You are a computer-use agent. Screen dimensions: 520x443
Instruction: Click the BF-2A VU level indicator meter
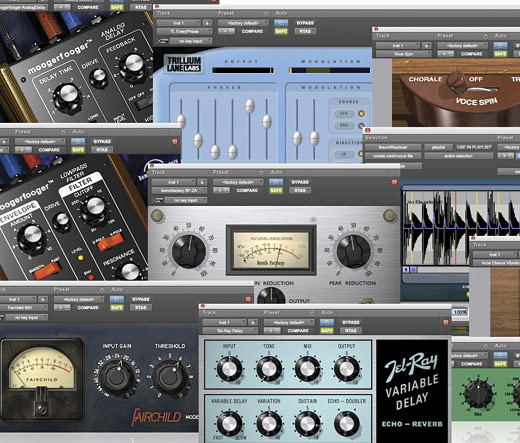(x=271, y=250)
